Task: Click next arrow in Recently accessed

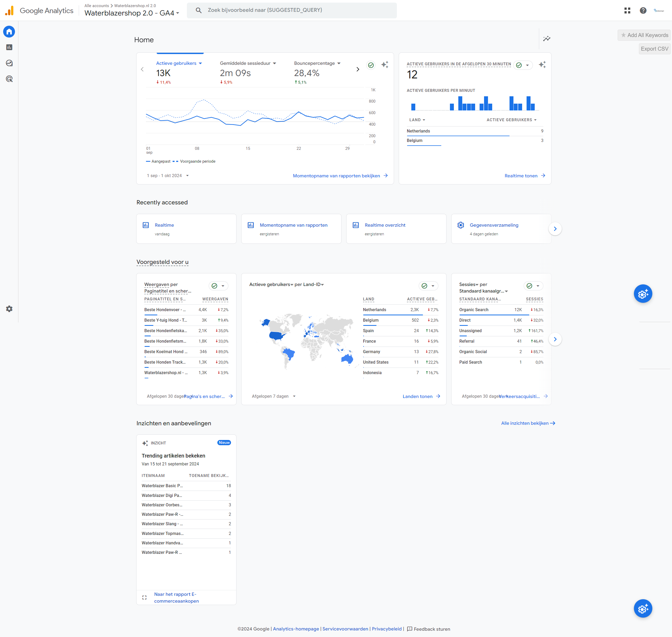Action: pos(555,229)
